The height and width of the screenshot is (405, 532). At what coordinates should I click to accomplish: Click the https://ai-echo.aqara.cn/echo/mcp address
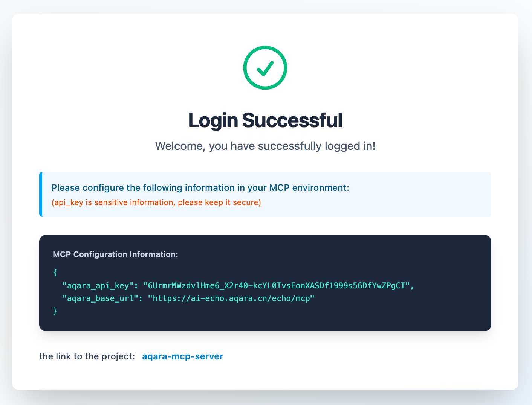point(232,298)
